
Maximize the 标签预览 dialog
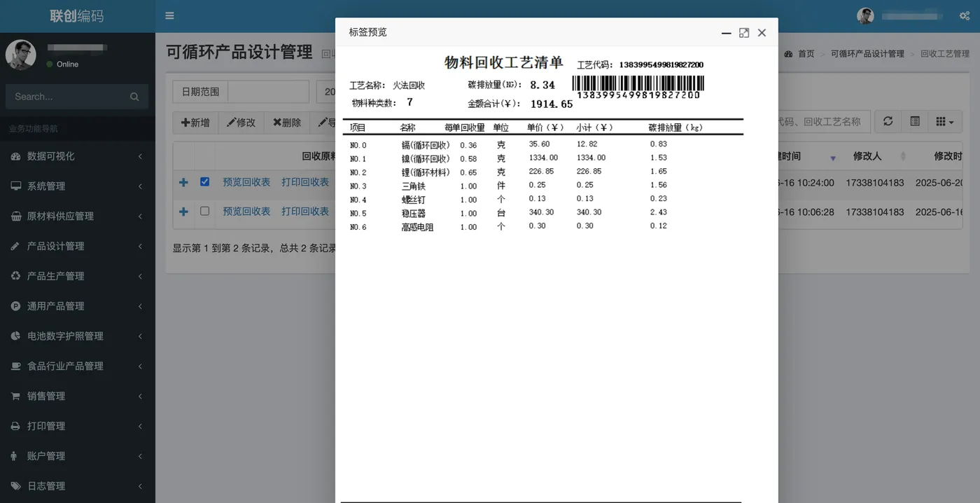[743, 32]
